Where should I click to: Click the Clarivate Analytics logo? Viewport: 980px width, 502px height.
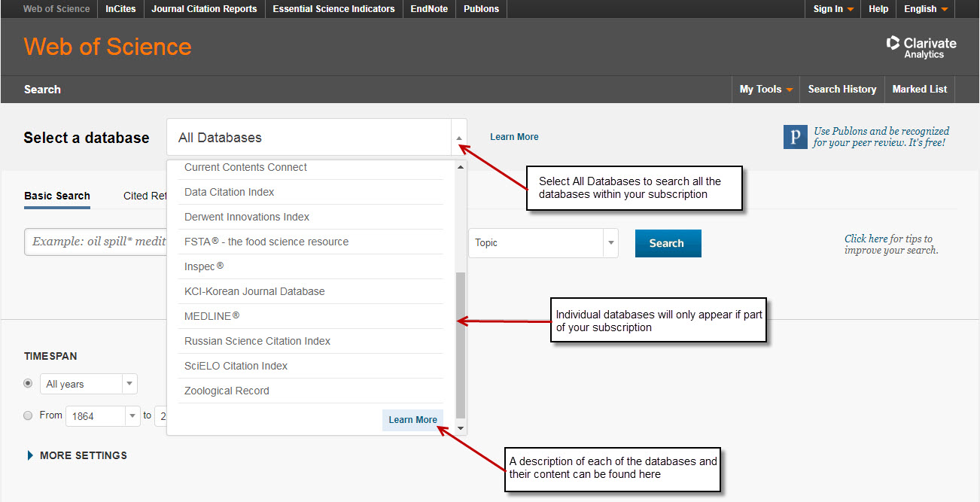921,46
